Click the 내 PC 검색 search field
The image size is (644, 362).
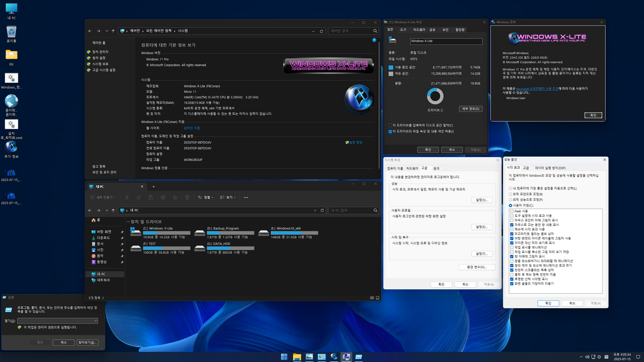(x=351, y=210)
